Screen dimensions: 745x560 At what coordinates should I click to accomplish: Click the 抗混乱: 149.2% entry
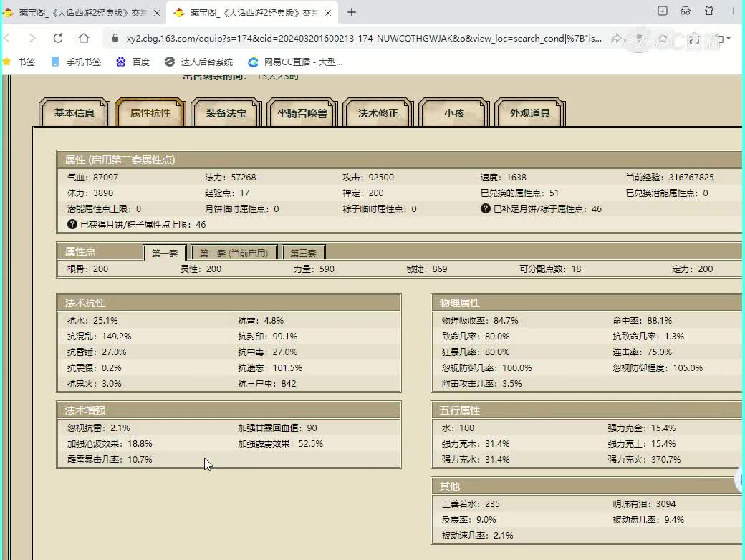100,337
